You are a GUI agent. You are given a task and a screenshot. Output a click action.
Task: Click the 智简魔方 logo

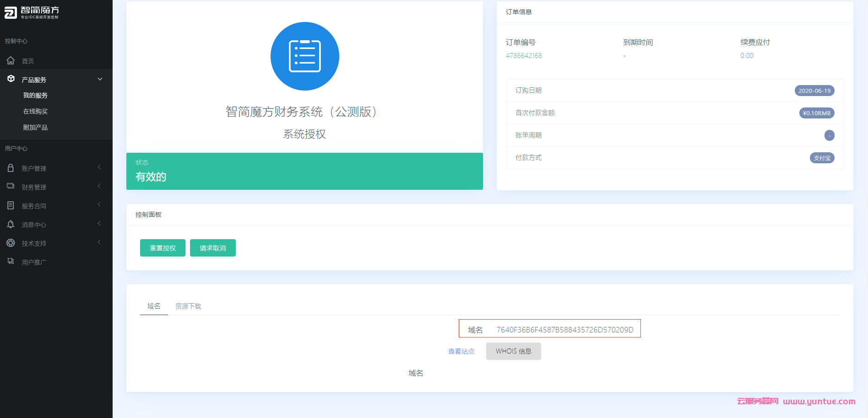32,12
